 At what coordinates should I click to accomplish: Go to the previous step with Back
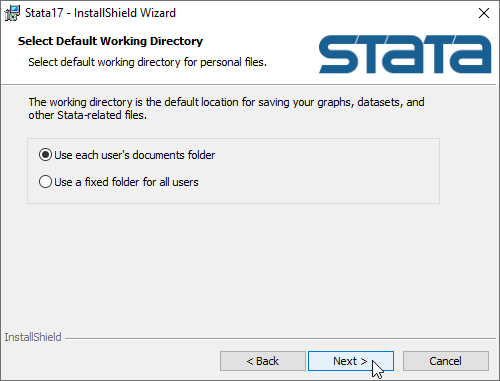[263, 361]
